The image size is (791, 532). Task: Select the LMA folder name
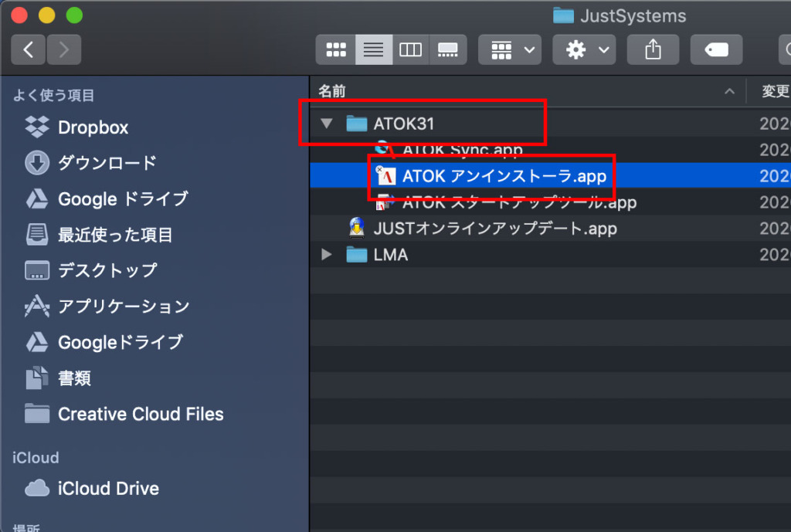click(390, 255)
